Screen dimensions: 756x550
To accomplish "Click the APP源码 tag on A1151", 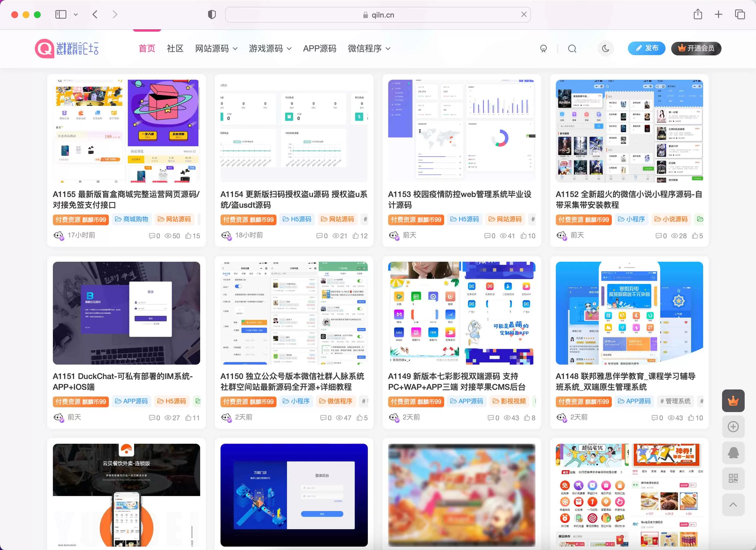I will (131, 401).
